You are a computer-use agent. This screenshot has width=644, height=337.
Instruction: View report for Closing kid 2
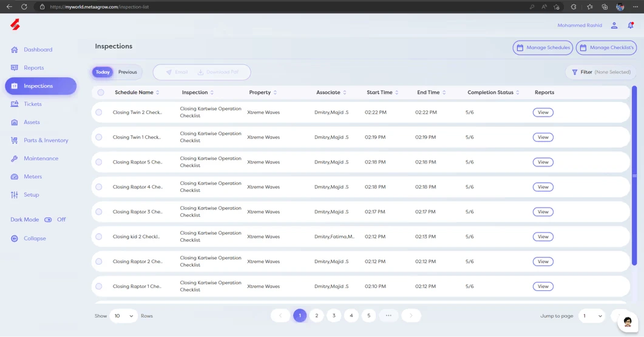pos(543,237)
